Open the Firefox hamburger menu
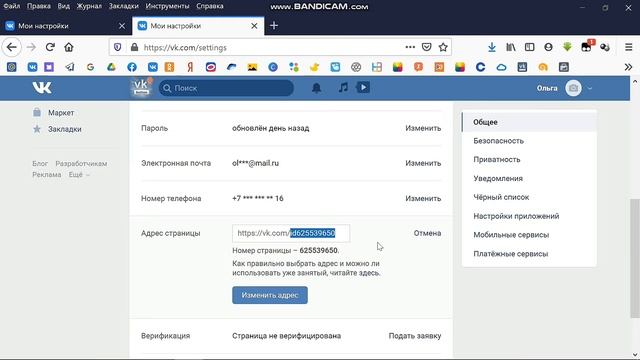Image resolution: width=640 pixels, height=360 pixels. tap(629, 47)
